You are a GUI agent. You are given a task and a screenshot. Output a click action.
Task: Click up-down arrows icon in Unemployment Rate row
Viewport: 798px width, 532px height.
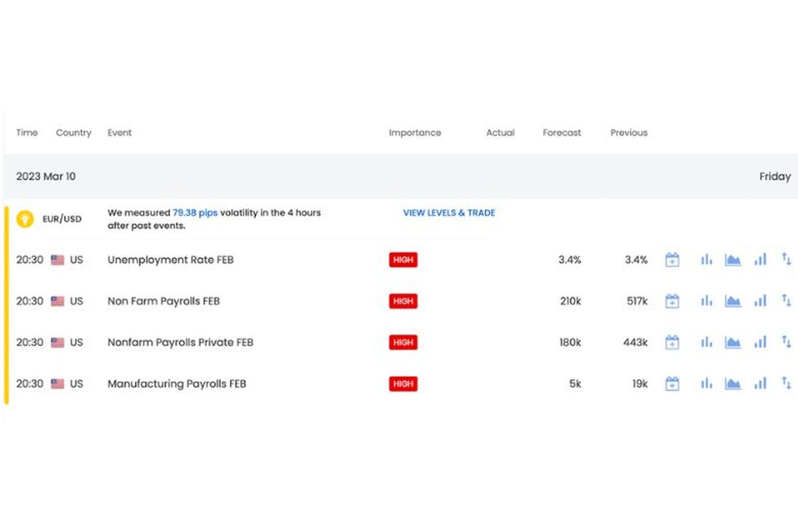(x=786, y=259)
